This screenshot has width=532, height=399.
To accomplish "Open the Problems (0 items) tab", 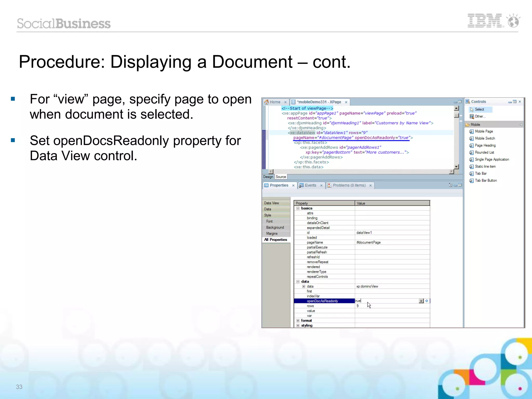I will point(349,185).
